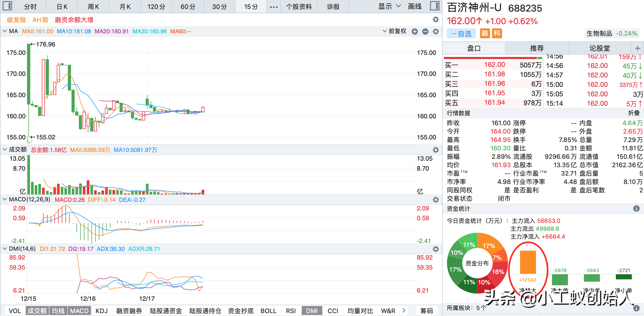Toggle the BOLL indicator

pyautogui.click(x=269, y=311)
